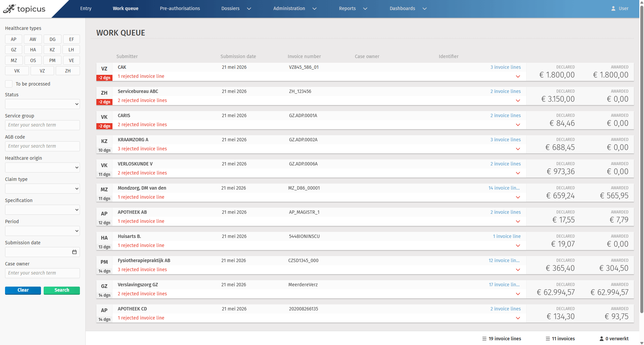Open the Claim type dropdown

pos(42,189)
